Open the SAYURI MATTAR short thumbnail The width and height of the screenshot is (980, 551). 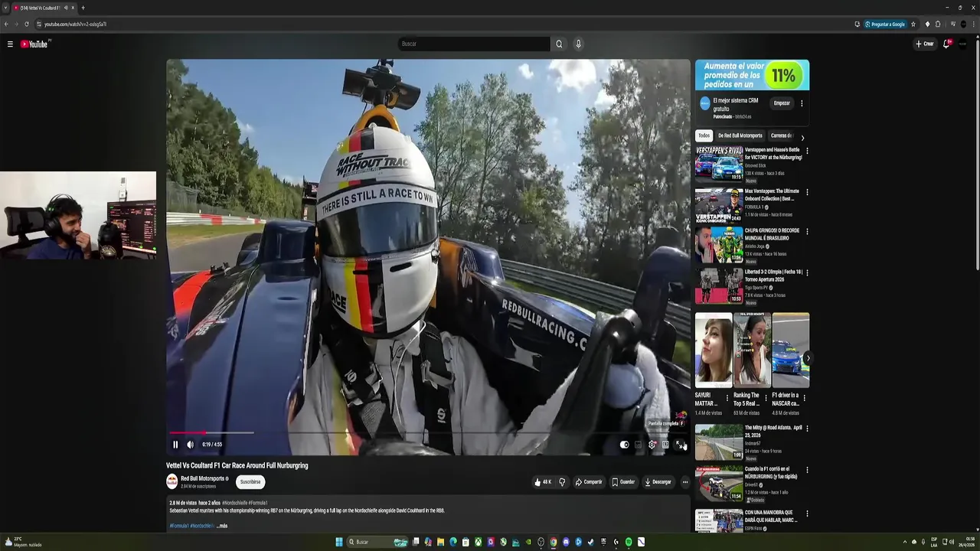(714, 348)
